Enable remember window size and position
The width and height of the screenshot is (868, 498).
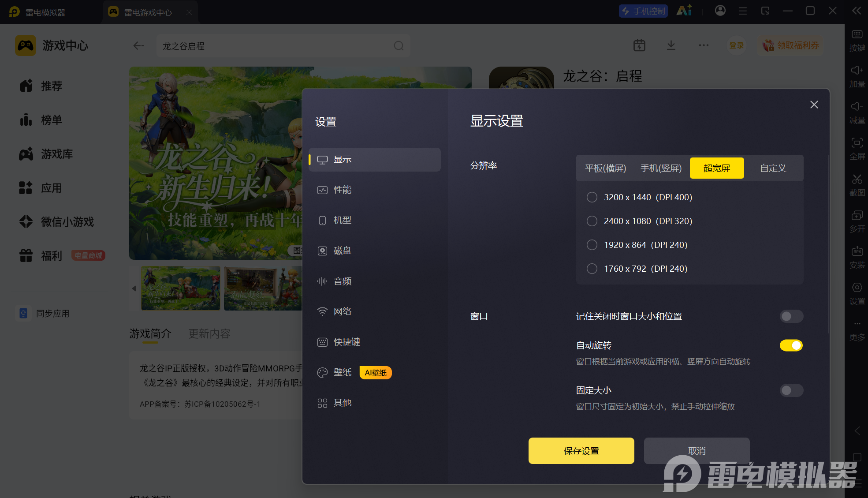(791, 316)
